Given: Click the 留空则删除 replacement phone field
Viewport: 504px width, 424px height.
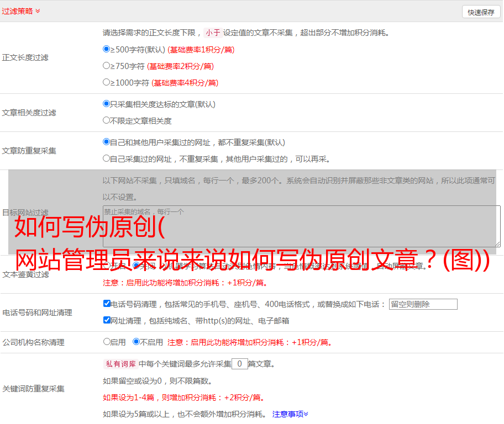Looking at the screenshot, I should [x=423, y=304].
